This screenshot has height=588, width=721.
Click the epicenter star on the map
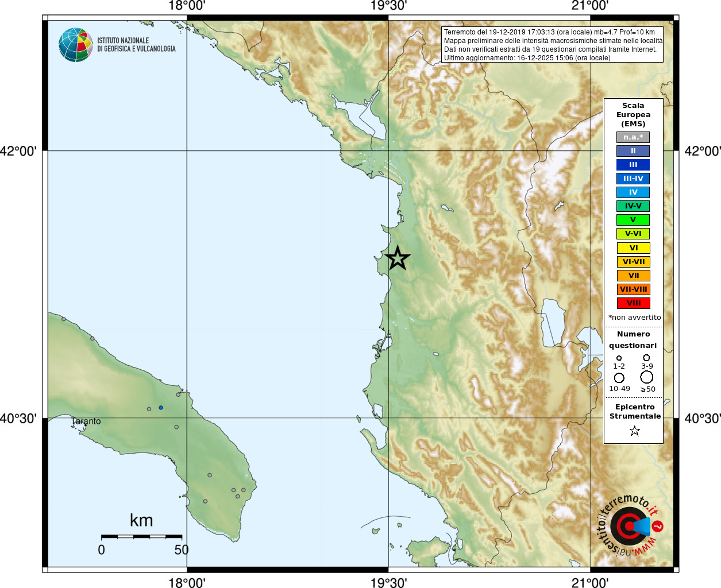(x=398, y=258)
